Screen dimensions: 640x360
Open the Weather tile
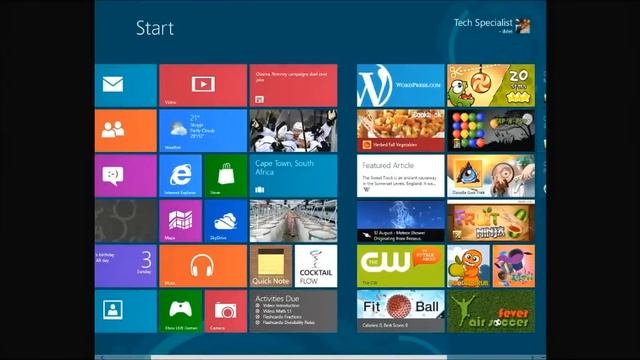(x=203, y=131)
